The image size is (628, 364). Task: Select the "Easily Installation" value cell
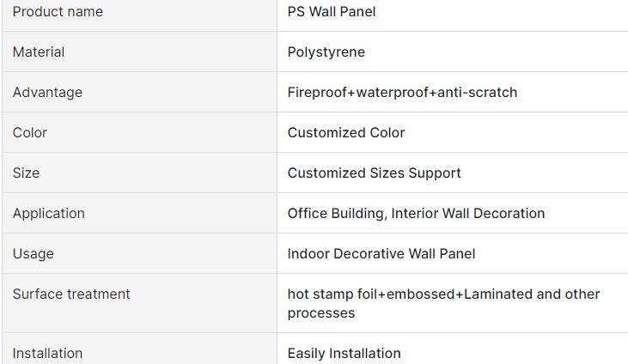[x=344, y=353]
